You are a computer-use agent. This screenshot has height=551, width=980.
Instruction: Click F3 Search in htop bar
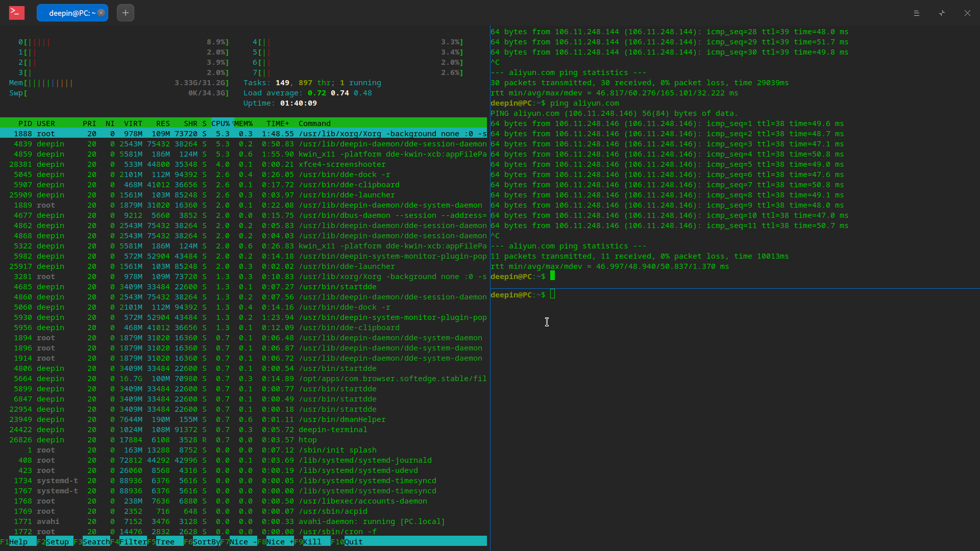[x=95, y=542]
